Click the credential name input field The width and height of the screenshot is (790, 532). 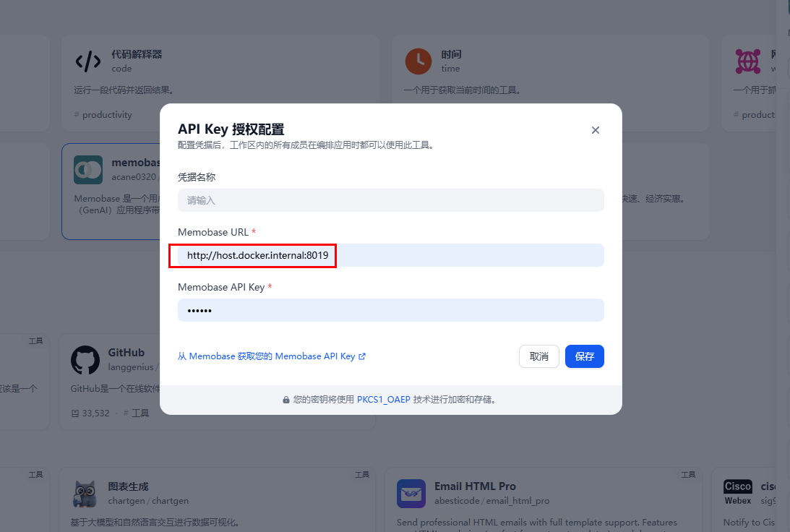pos(390,200)
